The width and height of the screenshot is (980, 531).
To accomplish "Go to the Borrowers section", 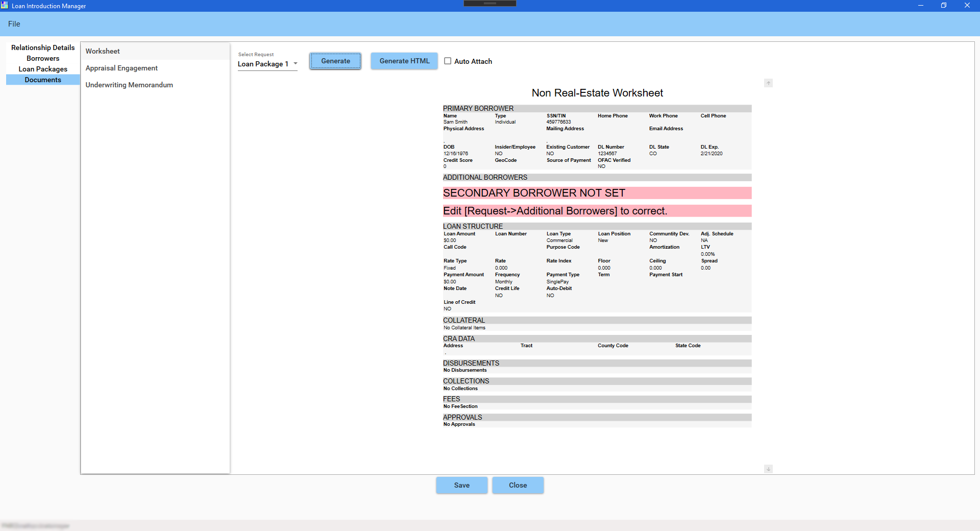I will [43, 58].
